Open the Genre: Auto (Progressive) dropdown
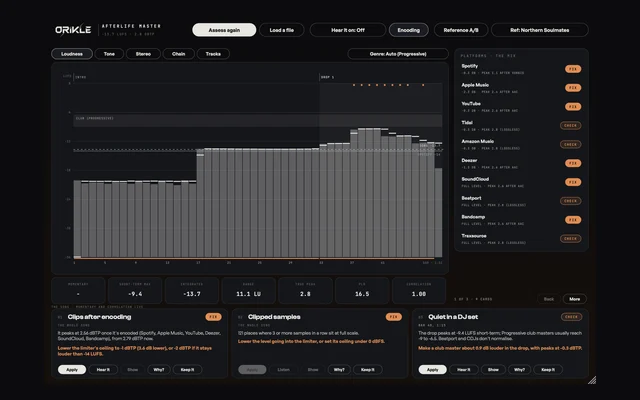The width and height of the screenshot is (640, 400). tap(398, 54)
